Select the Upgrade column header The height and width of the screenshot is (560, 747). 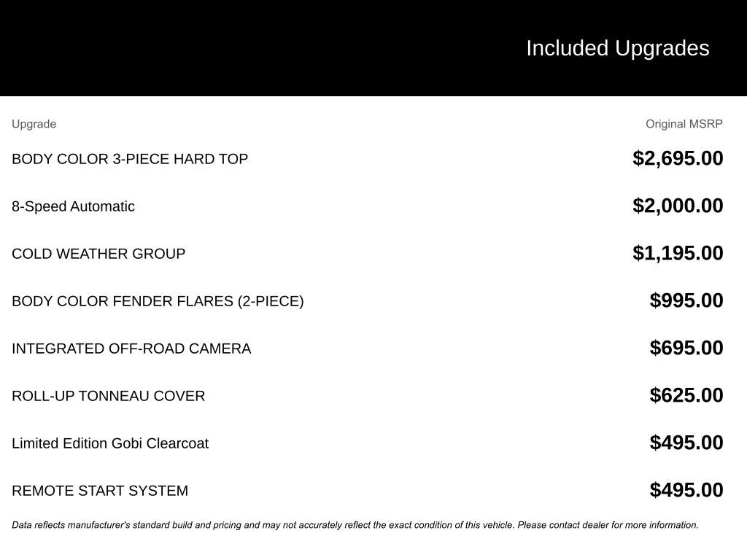pos(34,124)
